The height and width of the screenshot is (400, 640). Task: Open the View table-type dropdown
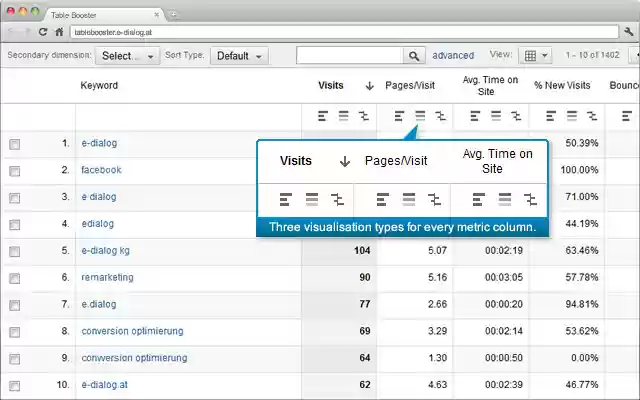[535, 56]
